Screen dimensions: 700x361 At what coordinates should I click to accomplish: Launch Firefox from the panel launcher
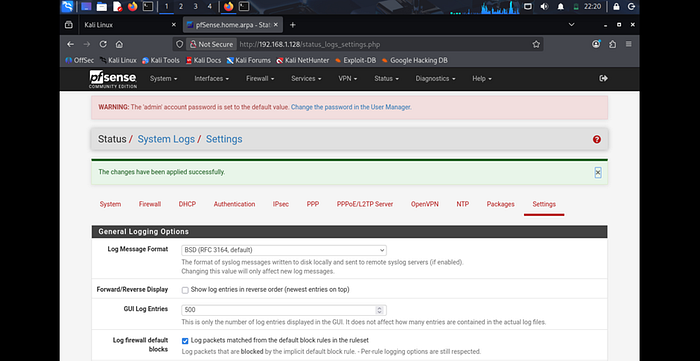click(132, 6)
